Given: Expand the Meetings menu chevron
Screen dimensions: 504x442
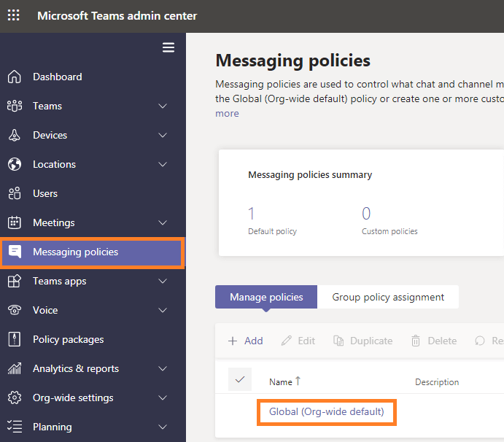Looking at the screenshot, I should 163,222.
